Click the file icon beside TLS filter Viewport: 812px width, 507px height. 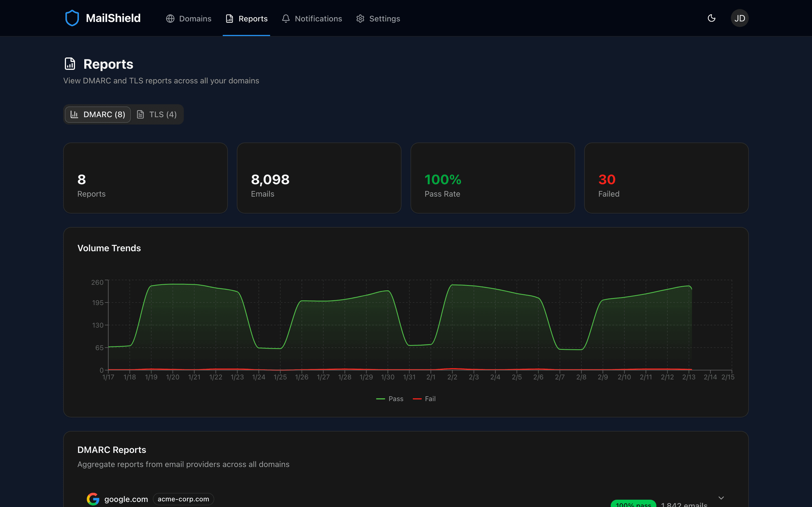pos(141,114)
